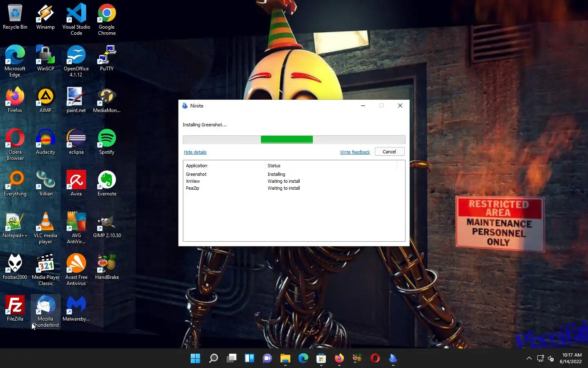Viewport: 588px width, 368px height.
Task: Click Hide details link in Ninite
Action: 195,152
